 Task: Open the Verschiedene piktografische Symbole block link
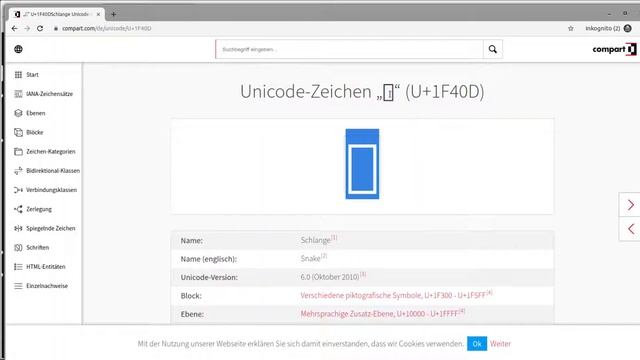[393, 295]
